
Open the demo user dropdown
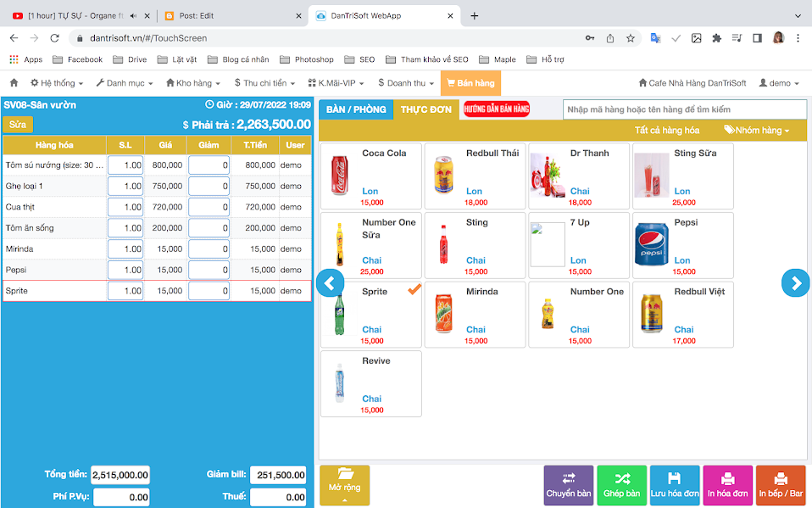pyautogui.click(x=779, y=83)
